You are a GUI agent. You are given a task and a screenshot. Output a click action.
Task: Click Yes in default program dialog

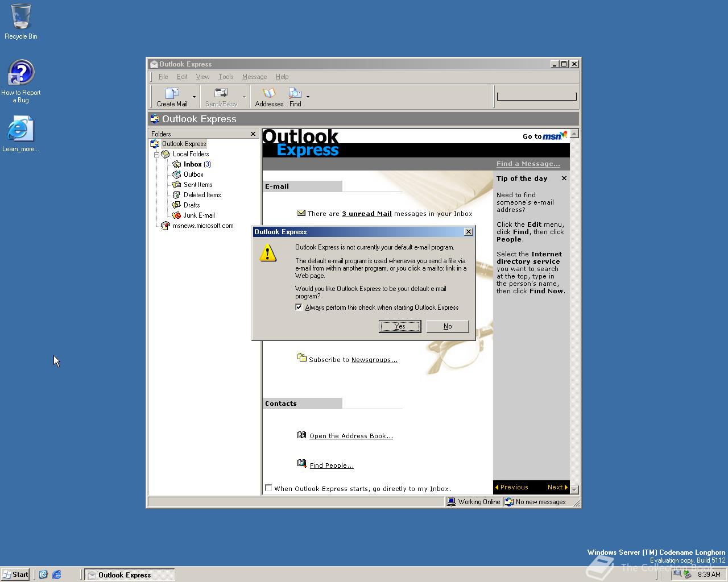coord(400,326)
